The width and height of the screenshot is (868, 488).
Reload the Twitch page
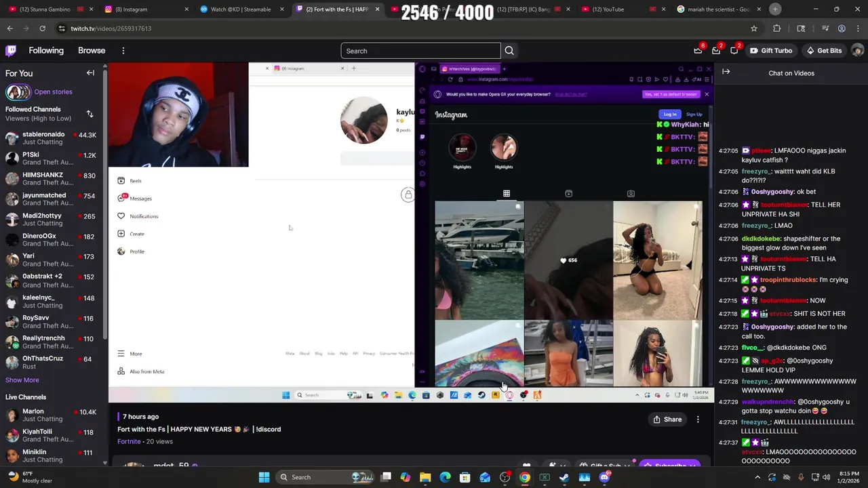point(42,28)
